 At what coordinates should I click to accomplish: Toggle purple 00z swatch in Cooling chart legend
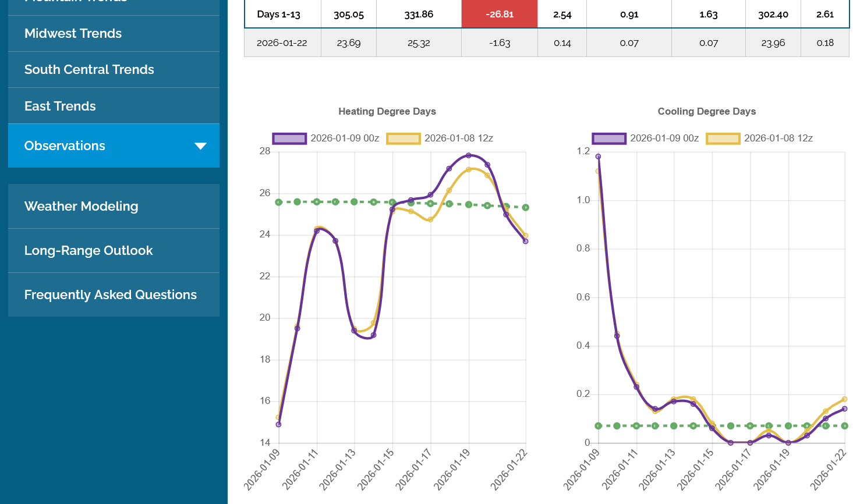609,139
